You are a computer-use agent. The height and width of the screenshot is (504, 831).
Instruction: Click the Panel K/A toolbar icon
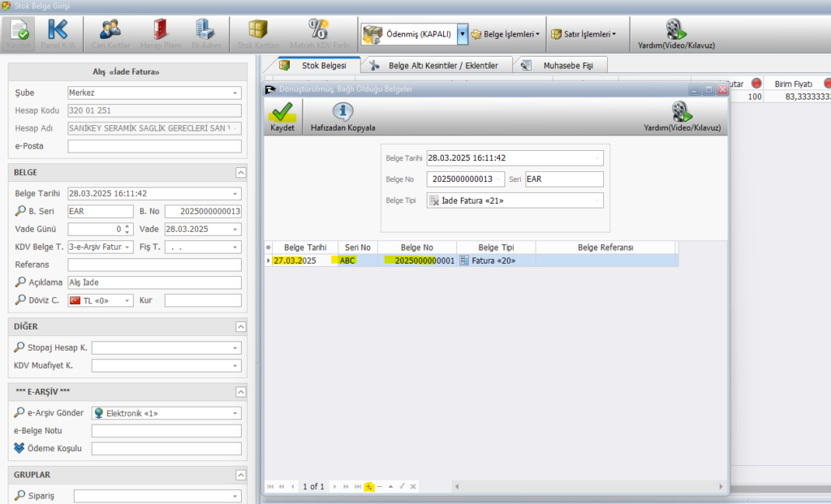point(58,30)
